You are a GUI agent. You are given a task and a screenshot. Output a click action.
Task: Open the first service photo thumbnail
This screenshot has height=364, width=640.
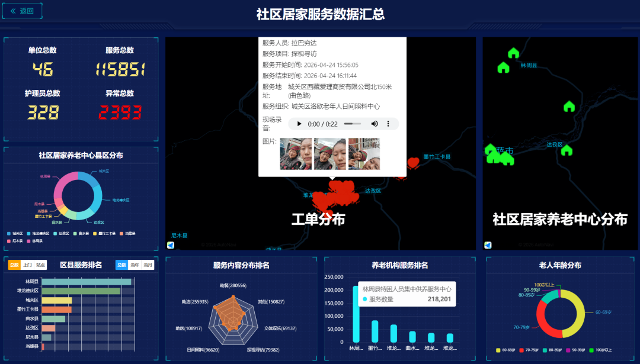click(296, 154)
